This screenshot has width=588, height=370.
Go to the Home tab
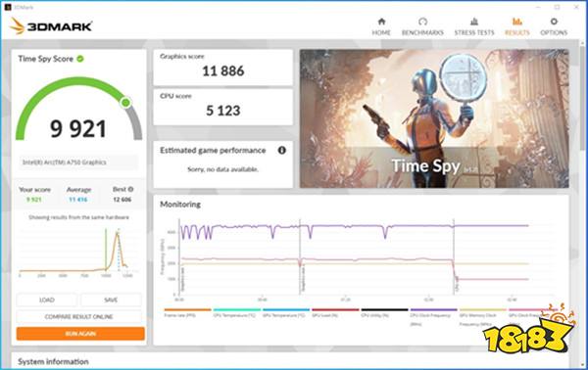381,27
